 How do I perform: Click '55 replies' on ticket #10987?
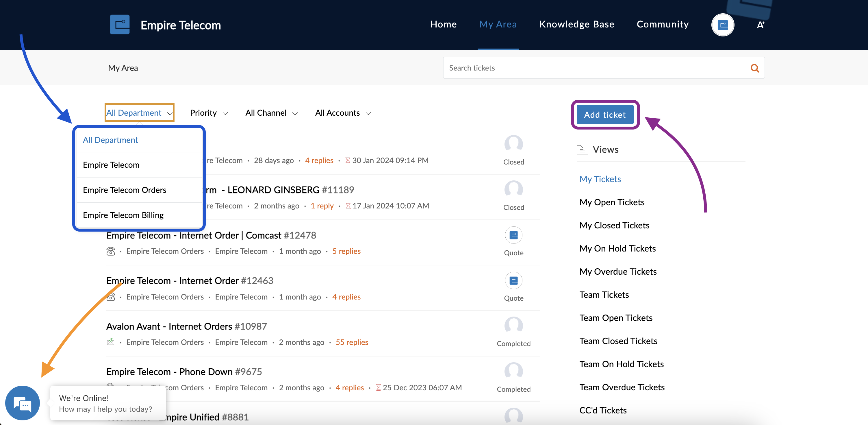click(352, 342)
